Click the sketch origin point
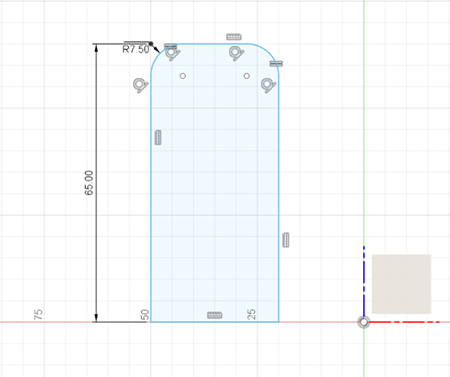The width and height of the screenshot is (450, 377). click(x=364, y=322)
